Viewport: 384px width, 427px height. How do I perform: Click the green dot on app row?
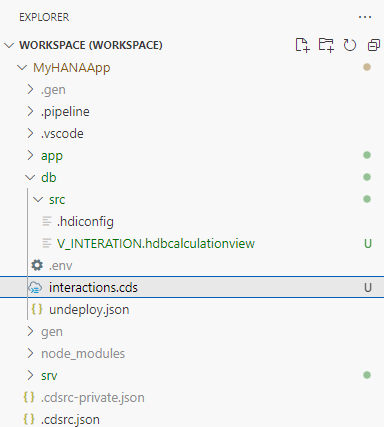pos(367,155)
